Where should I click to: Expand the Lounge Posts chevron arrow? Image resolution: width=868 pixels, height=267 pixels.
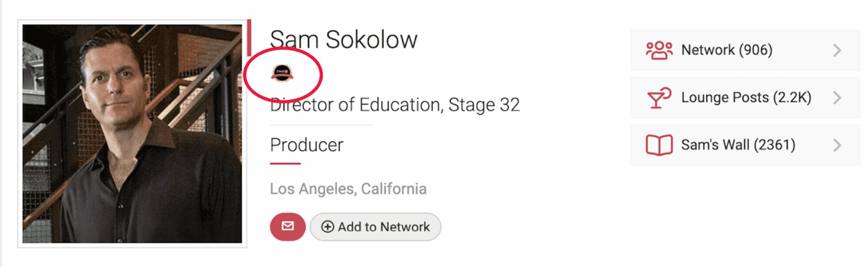pos(837,98)
